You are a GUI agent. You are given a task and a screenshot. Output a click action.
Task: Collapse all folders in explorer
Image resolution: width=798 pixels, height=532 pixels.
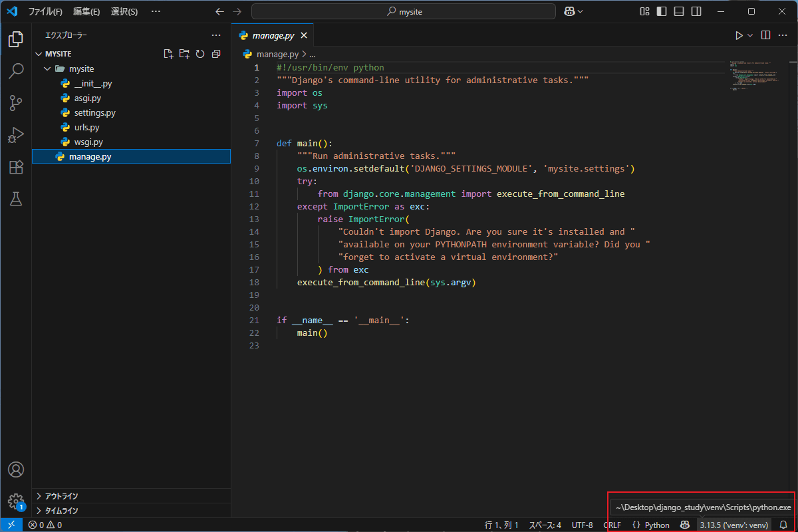(x=216, y=54)
